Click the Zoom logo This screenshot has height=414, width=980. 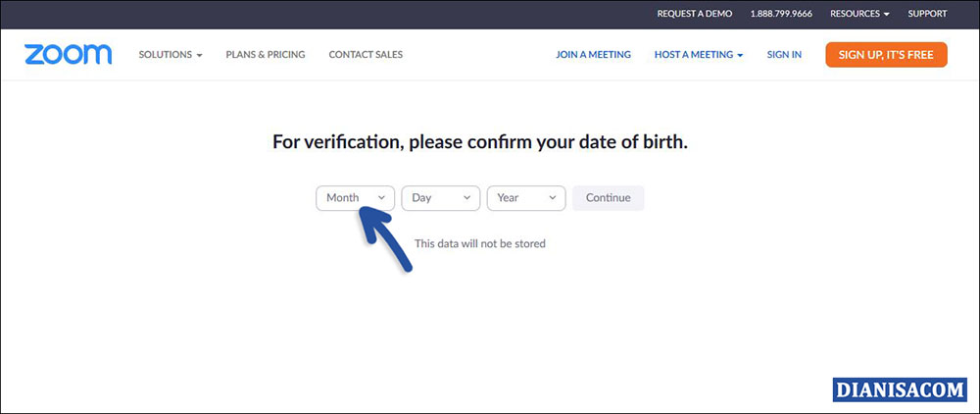tap(68, 55)
